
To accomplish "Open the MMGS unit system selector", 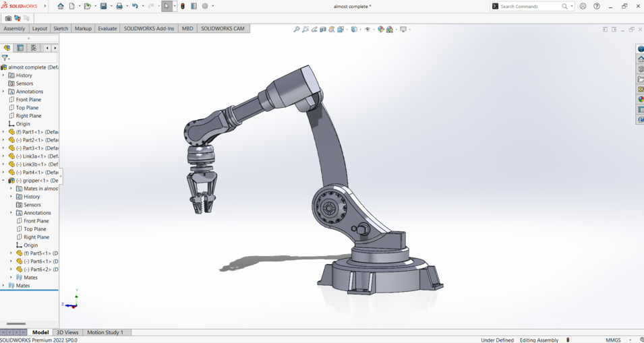I will point(613,340).
